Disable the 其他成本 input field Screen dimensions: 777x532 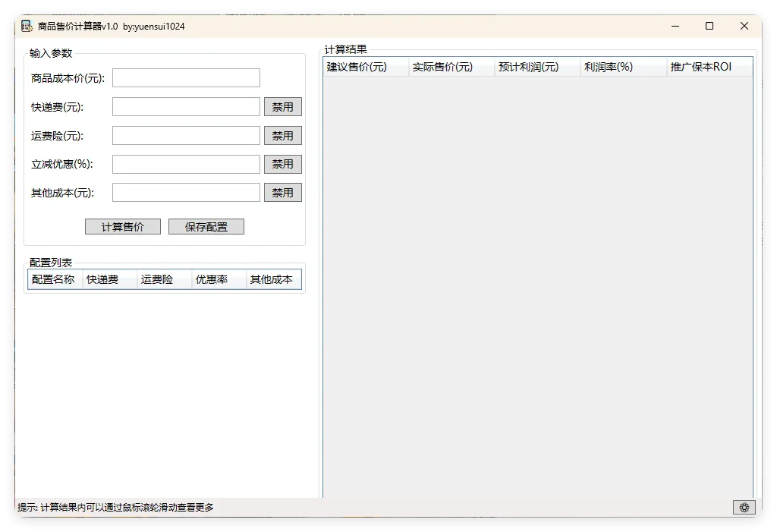click(x=282, y=192)
